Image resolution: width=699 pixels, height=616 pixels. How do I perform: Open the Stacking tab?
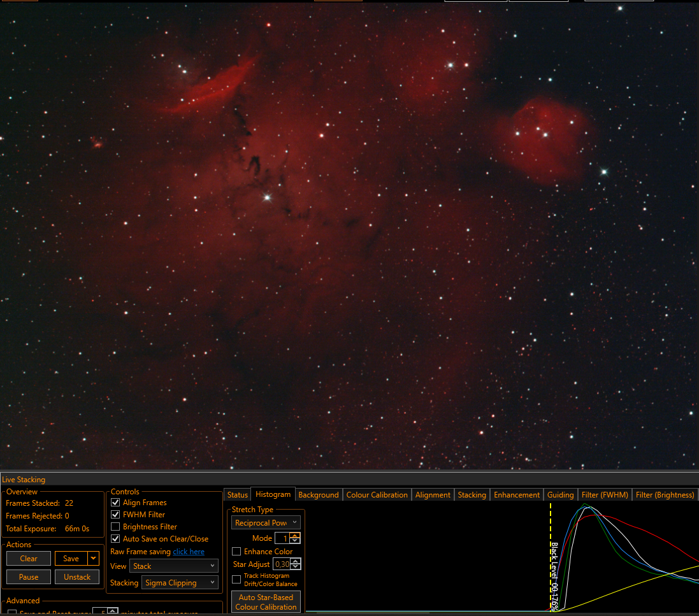472,495
